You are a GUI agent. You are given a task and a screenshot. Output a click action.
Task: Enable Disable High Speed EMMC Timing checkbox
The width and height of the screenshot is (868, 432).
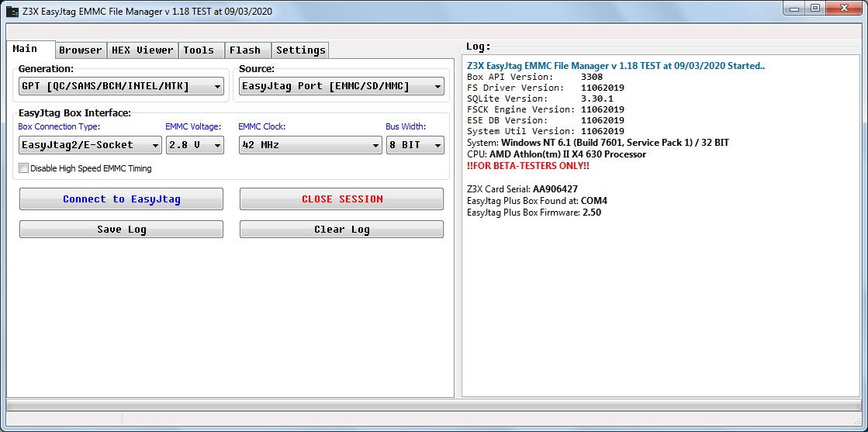(23, 168)
